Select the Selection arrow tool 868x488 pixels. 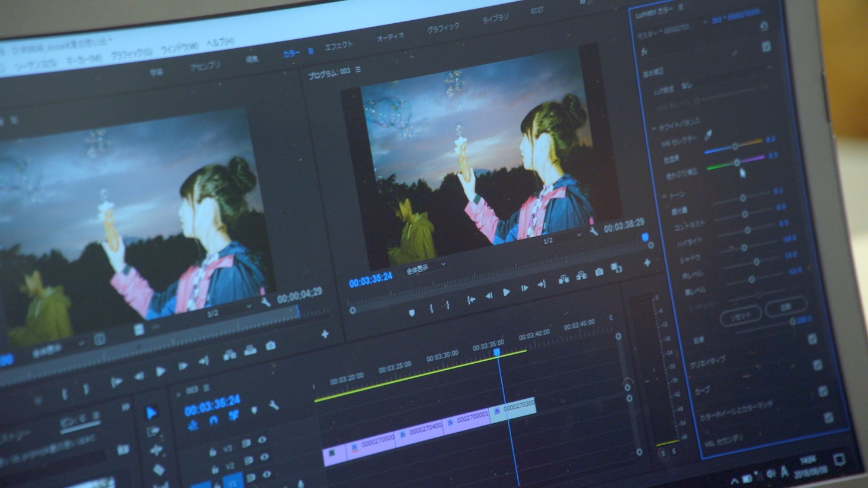click(x=152, y=412)
